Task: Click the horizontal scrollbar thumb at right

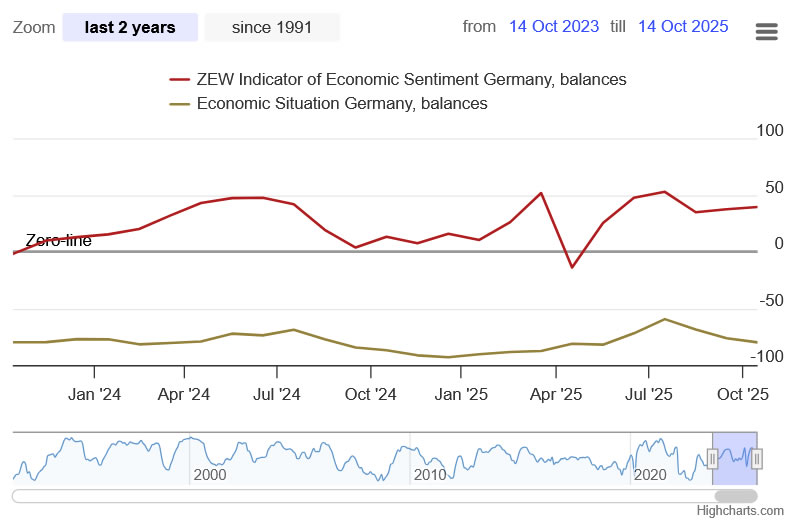Action: coord(736,496)
